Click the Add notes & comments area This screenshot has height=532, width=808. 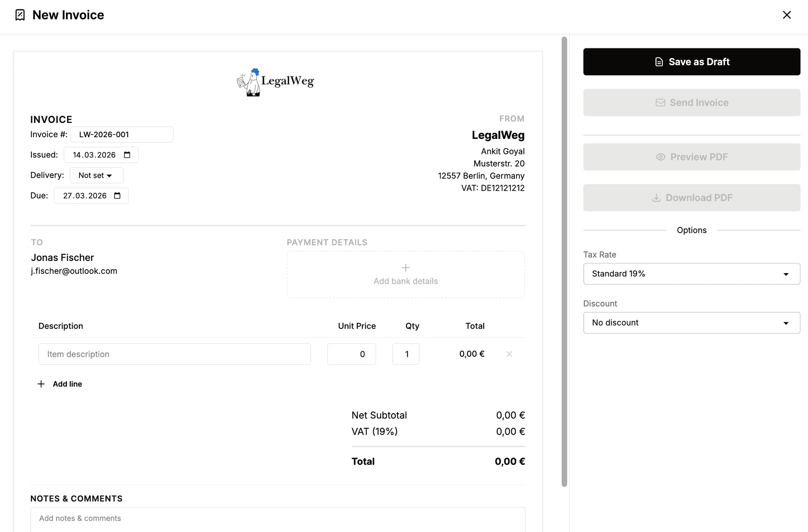click(x=278, y=519)
